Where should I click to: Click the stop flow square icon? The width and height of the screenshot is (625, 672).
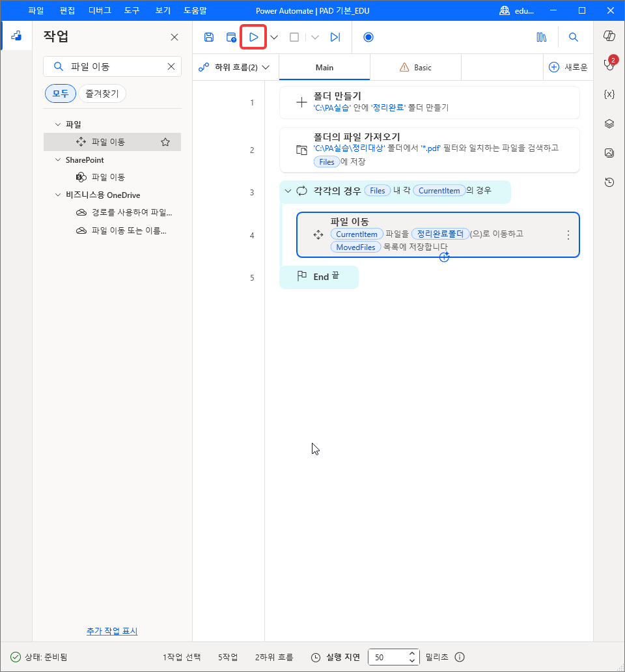[x=294, y=37]
